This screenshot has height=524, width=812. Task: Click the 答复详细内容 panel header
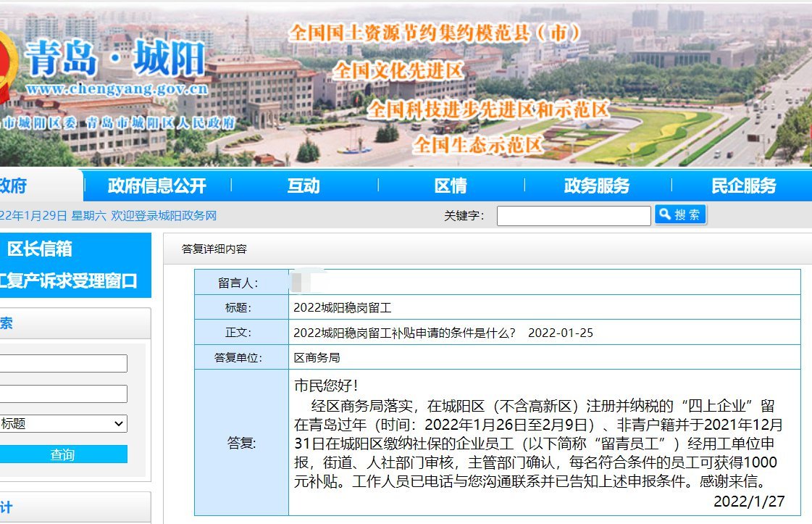(214, 249)
